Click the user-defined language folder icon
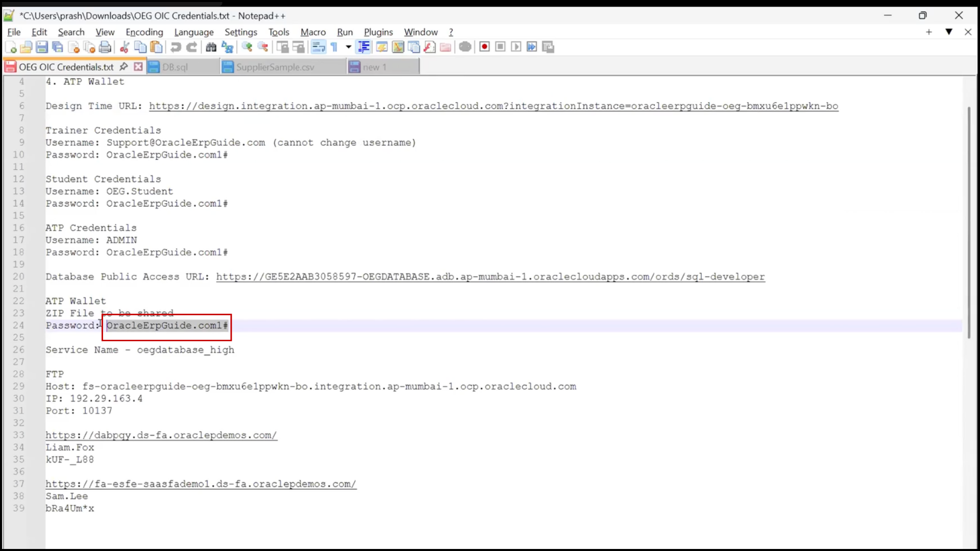 381,47
